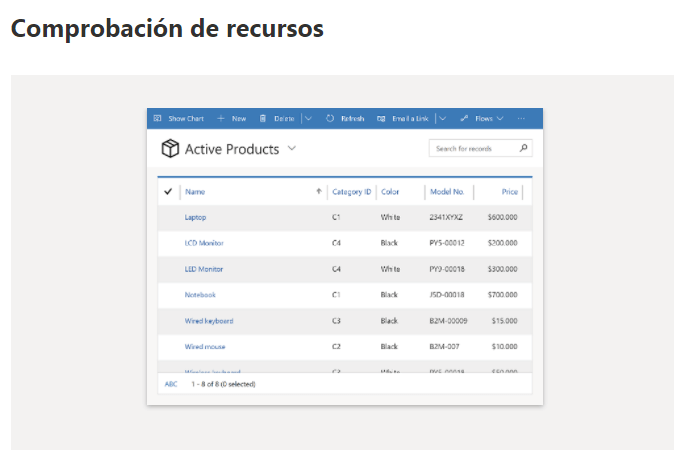674x458 pixels.
Task: Click the Show Chart icon
Action: pyautogui.click(x=158, y=118)
